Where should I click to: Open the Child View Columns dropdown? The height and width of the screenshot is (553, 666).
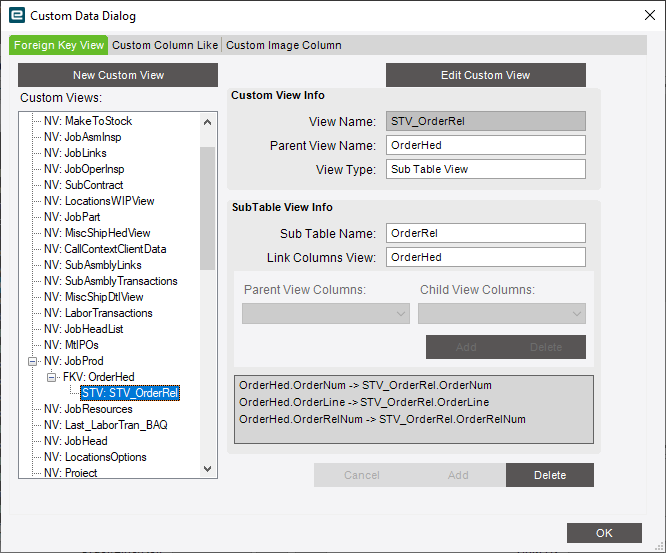[x=502, y=313]
